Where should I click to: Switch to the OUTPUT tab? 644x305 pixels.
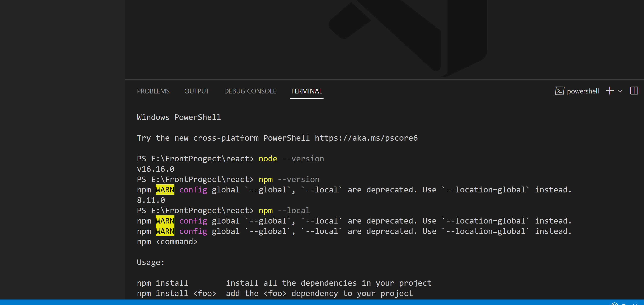point(197,91)
